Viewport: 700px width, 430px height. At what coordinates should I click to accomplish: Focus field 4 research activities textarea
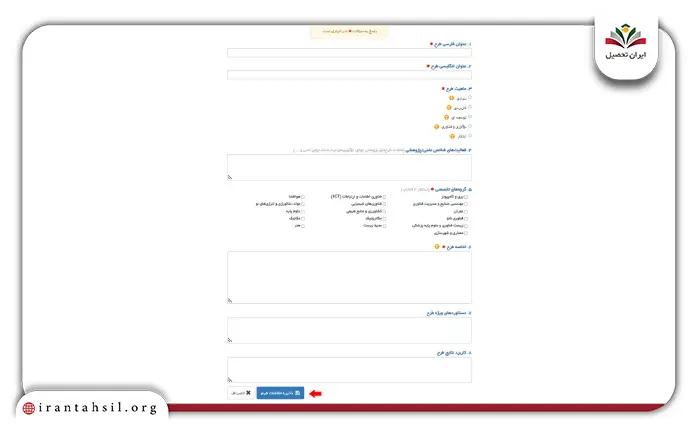click(349, 167)
